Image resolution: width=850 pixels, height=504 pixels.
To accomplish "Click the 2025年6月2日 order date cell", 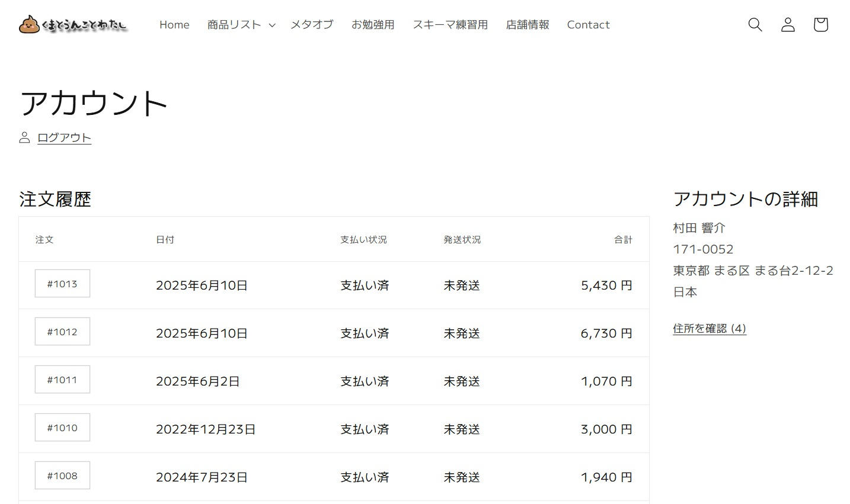I will [197, 381].
